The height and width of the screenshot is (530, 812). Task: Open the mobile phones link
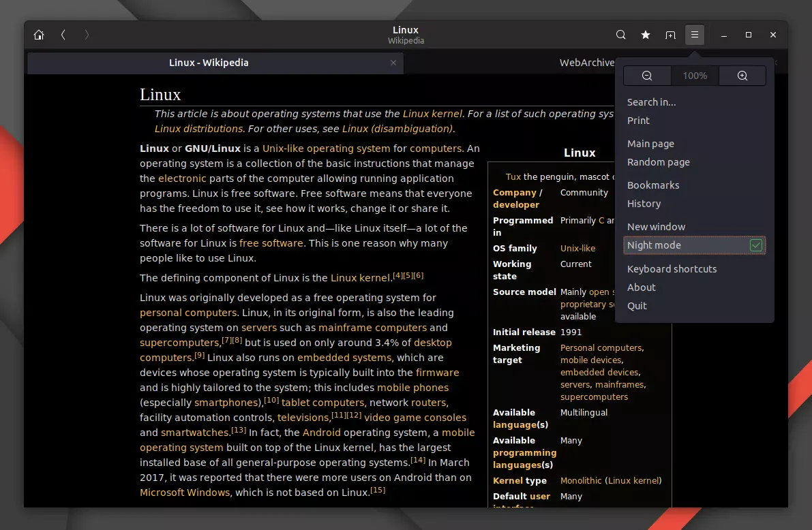click(412, 388)
